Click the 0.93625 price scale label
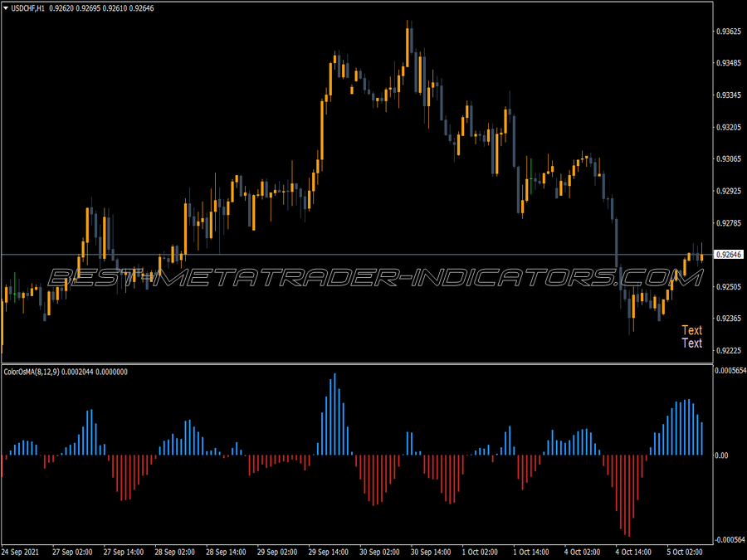The width and height of the screenshot is (747, 560). 729,32
